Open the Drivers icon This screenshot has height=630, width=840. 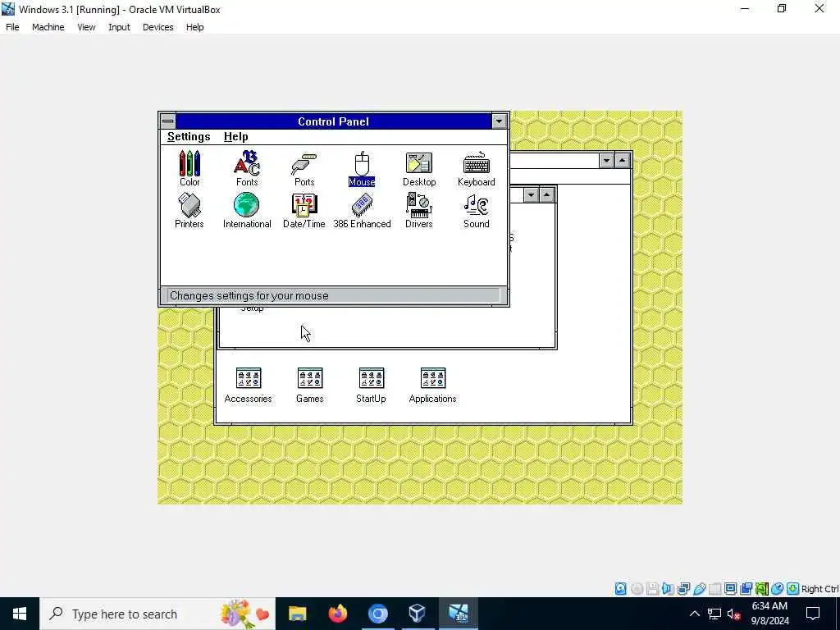(x=419, y=211)
